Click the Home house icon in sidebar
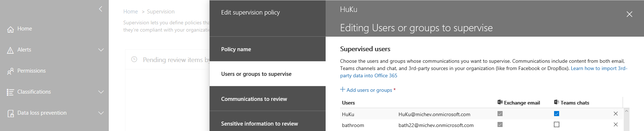Screen dimensions: 644x131 click(11, 29)
